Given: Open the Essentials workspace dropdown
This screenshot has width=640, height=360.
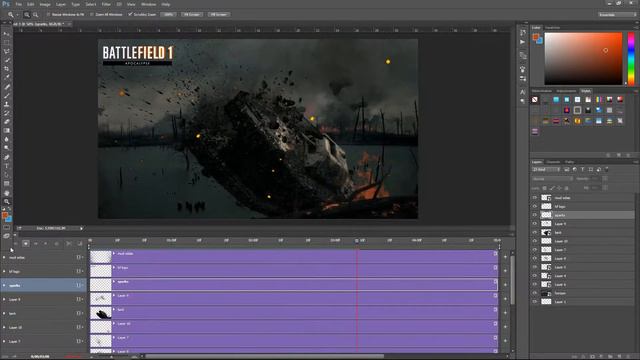Looking at the screenshot, I should pos(617,15).
